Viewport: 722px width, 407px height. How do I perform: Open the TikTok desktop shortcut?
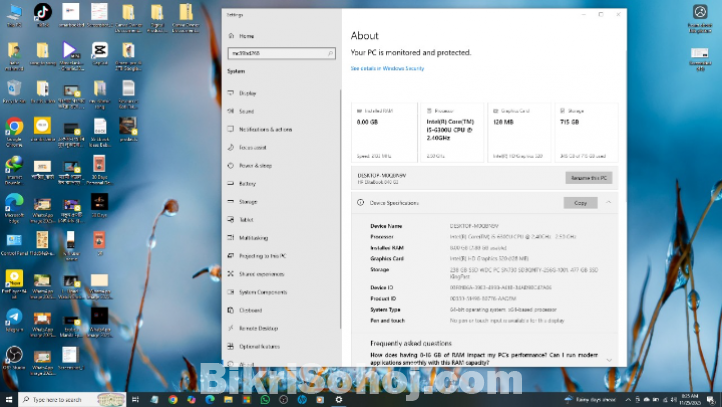pyautogui.click(x=42, y=14)
